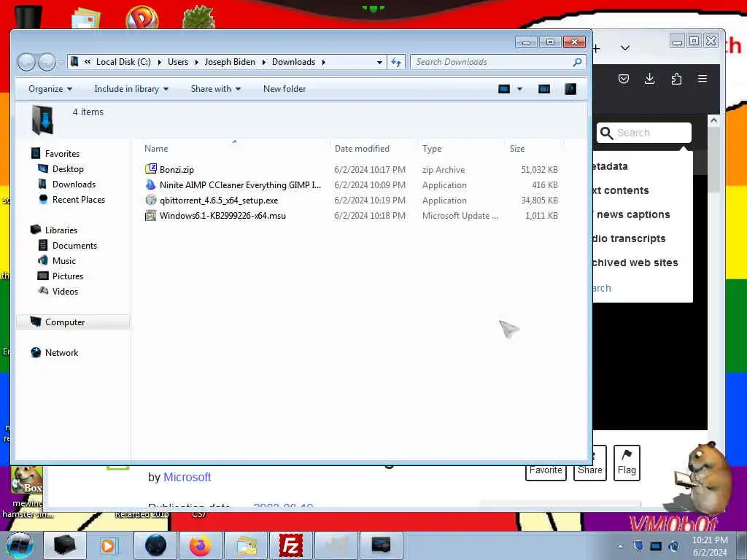The height and width of the screenshot is (560, 747).
Task: Expand the arrow after Local Disk (C:)
Action: (159, 62)
